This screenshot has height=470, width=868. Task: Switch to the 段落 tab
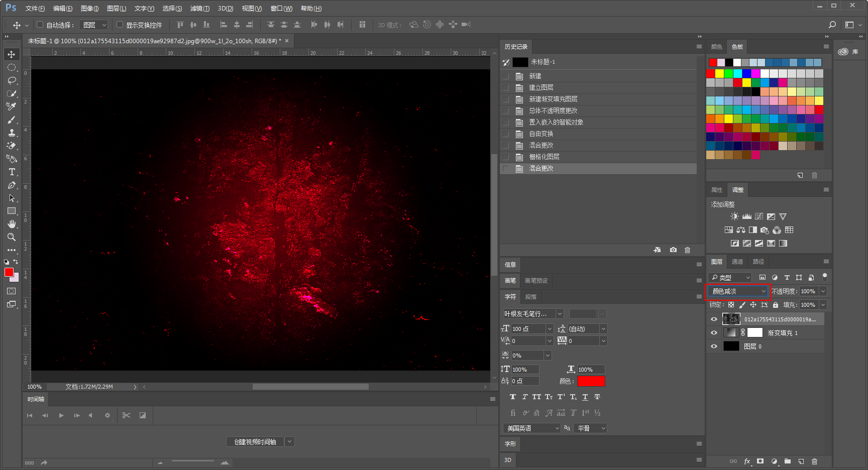tap(531, 297)
